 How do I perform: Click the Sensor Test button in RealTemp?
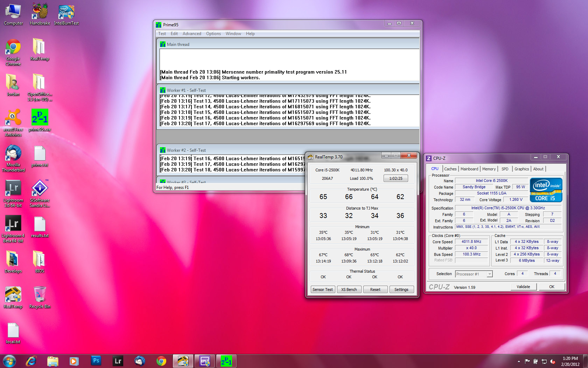tap(322, 289)
